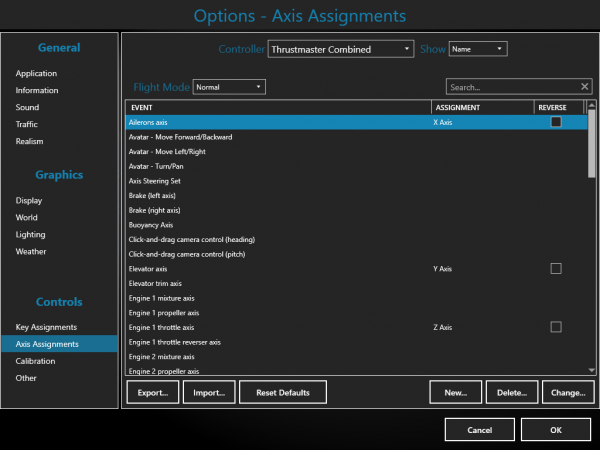Expand the Show dropdown set to Name
This screenshot has width=600, height=450.
[478, 48]
